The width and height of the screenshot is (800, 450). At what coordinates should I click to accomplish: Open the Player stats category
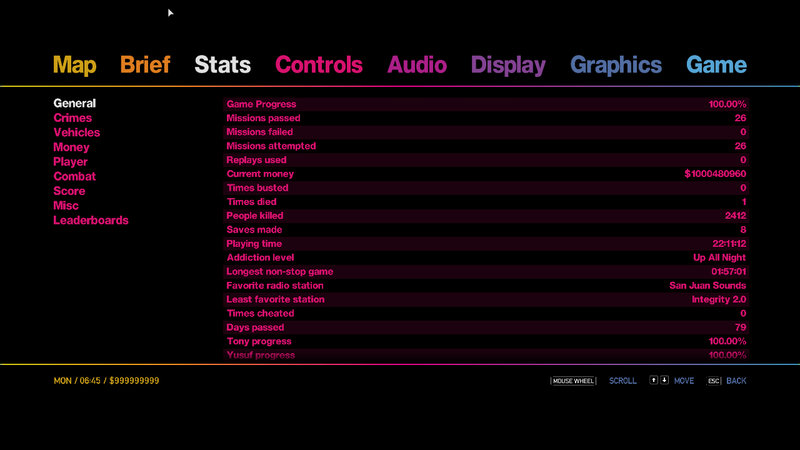pyautogui.click(x=70, y=162)
